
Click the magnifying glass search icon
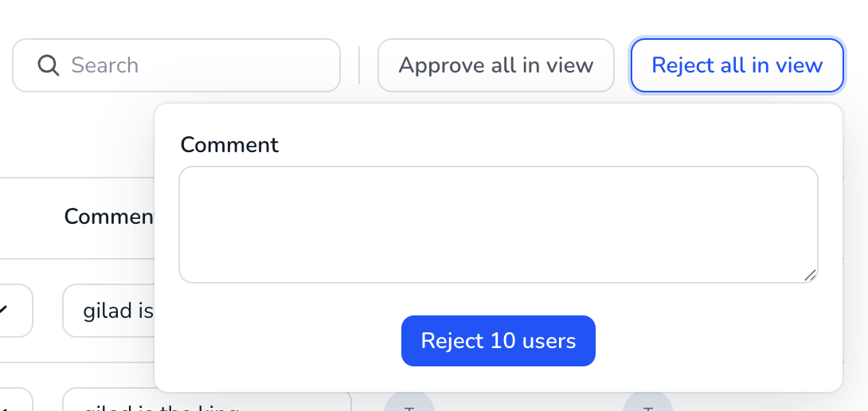click(48, 65)
